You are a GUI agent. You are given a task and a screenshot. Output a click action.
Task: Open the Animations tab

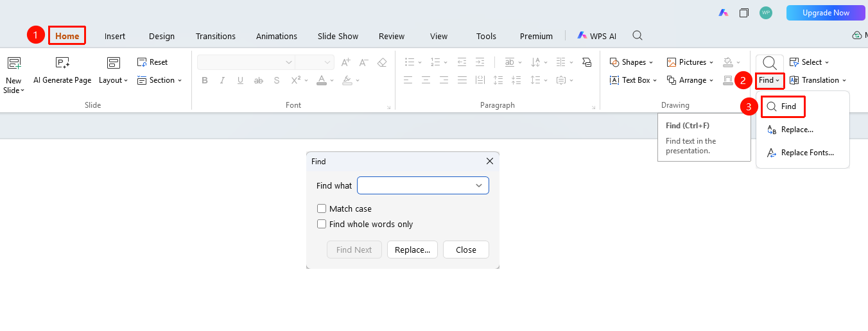coord(277,36)
